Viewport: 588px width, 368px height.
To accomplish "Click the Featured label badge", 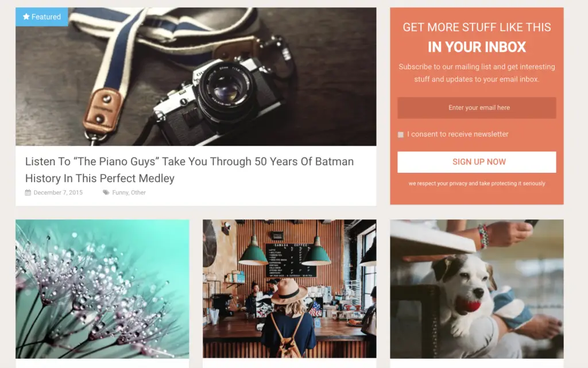I will [x=42, y=17].
